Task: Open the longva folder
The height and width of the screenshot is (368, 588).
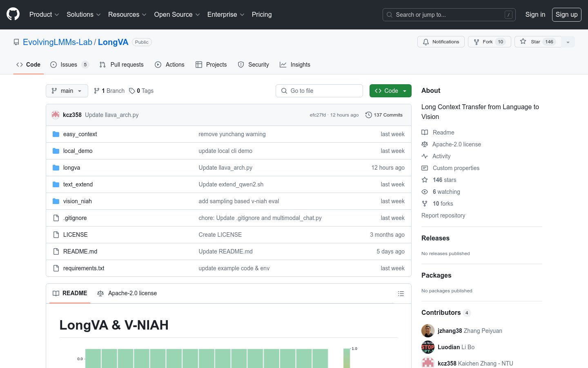Action: pos(71,168)
